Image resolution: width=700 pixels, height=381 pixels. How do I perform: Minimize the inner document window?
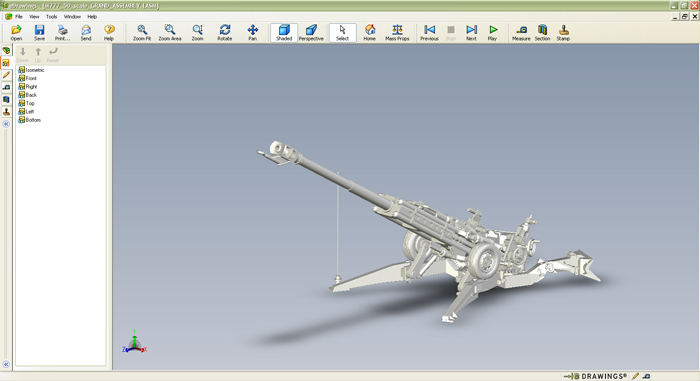675,17
